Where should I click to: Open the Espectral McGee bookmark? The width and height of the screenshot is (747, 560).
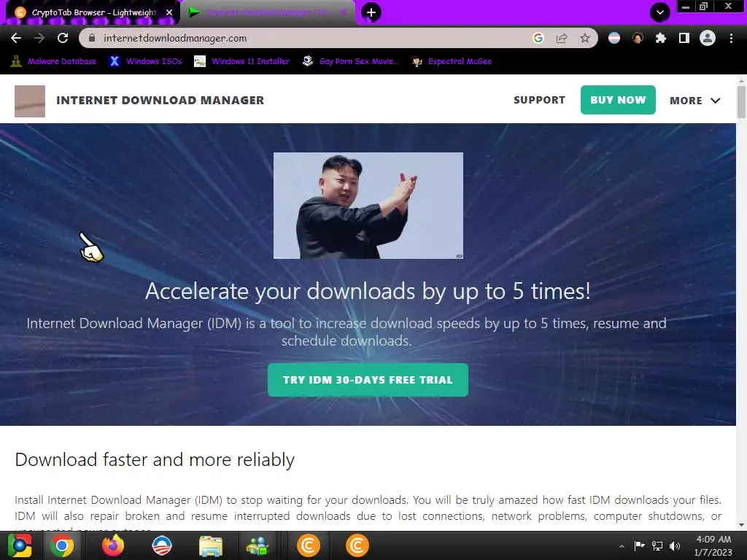tap(452, 61)
